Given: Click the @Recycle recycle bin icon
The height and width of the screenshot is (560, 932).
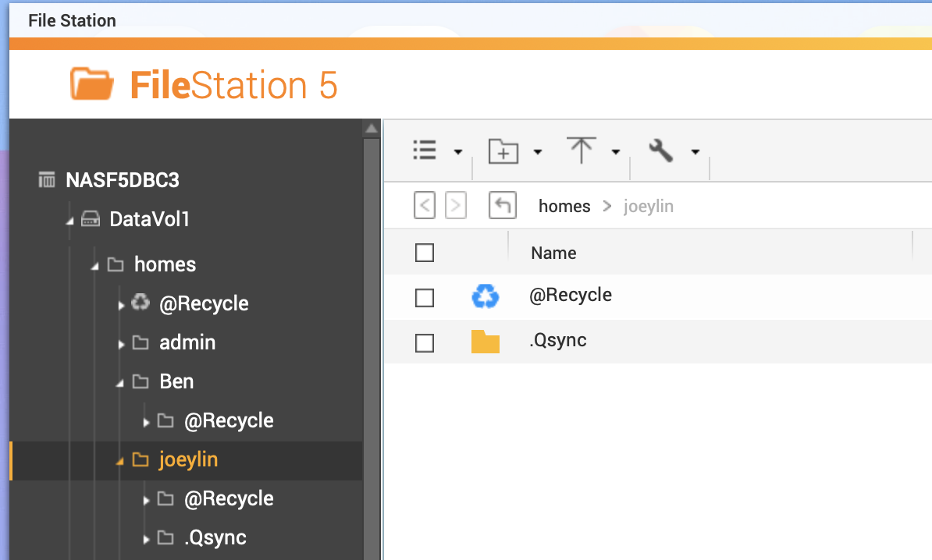Looking at the screenshot, I should 486,296.
